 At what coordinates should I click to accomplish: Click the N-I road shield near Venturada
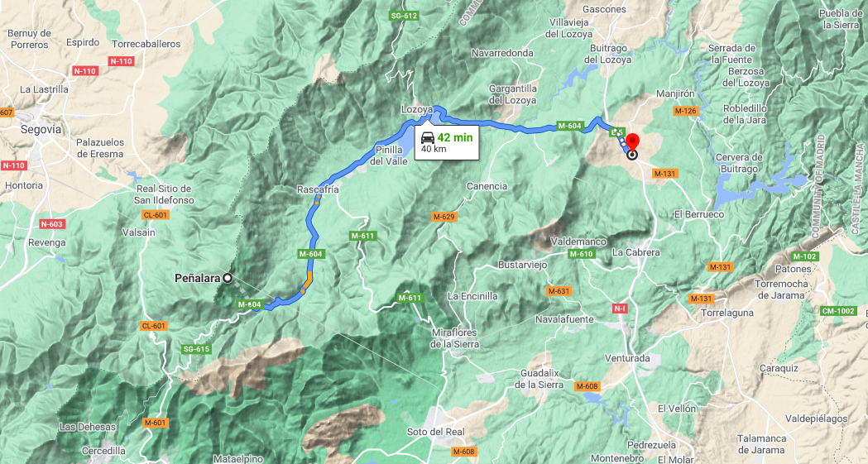click(620, 309)
